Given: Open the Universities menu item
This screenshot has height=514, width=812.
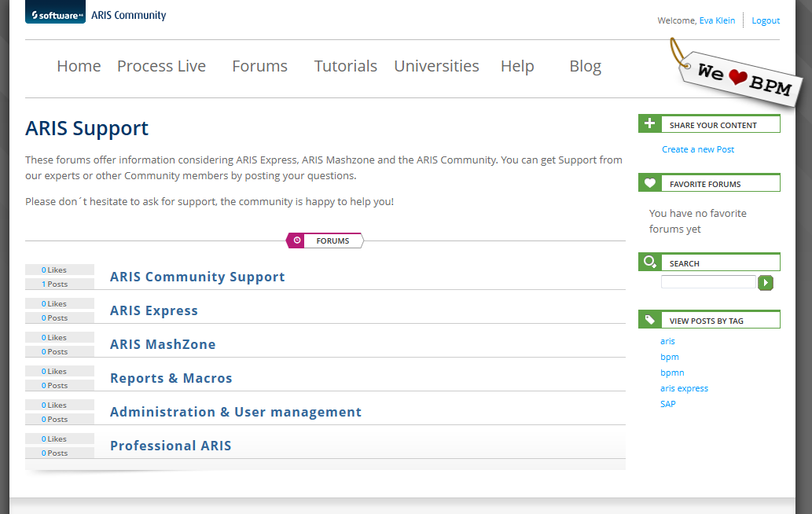Looking at the screenshot, I should (x=436, y=66).
